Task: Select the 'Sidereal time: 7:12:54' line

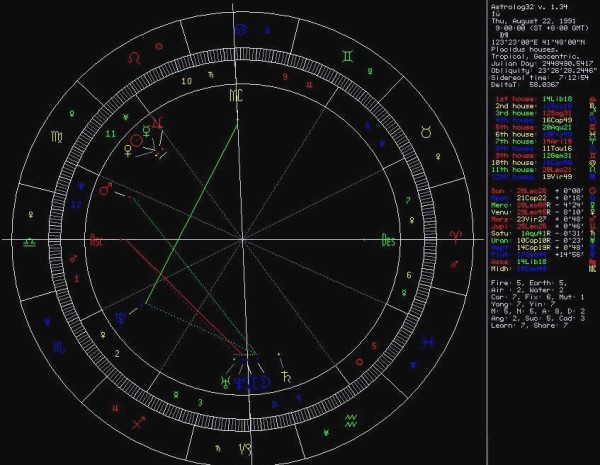Action: [x=540, y=78]
